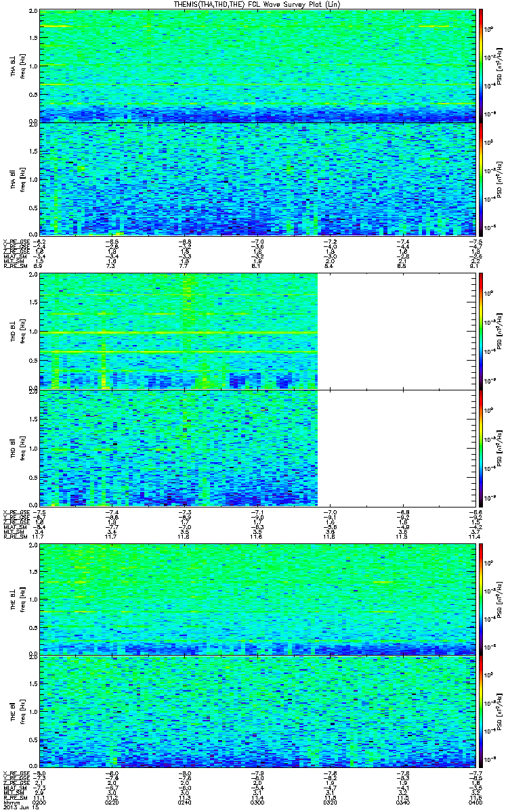Click the plot title THEMIS FGL Wave Survey Plot
Viewport: 508px width, 812px height.
pyautogui.click(x=258, y=4)
